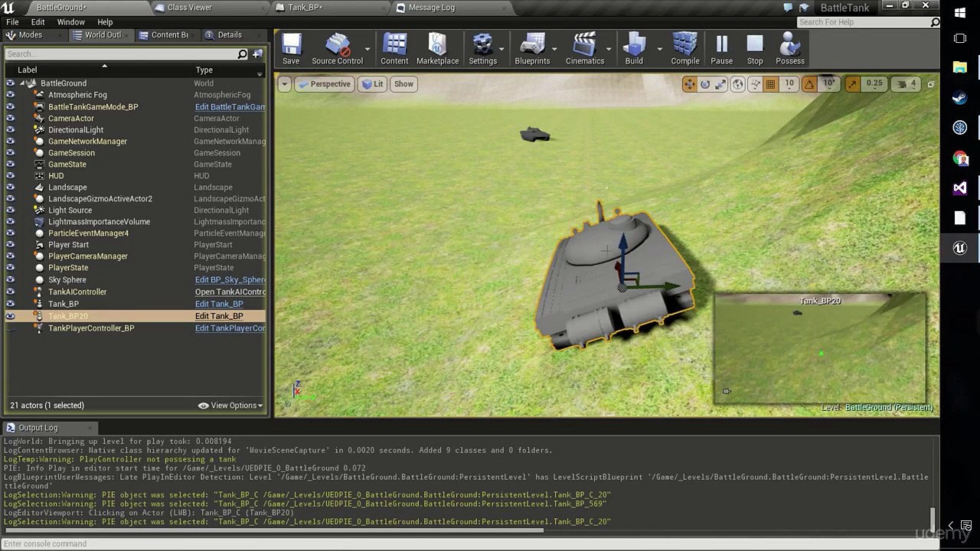The image size is (980, 551).
Task: Toggle visibility of Landscape actor
Action: (10, 187)
